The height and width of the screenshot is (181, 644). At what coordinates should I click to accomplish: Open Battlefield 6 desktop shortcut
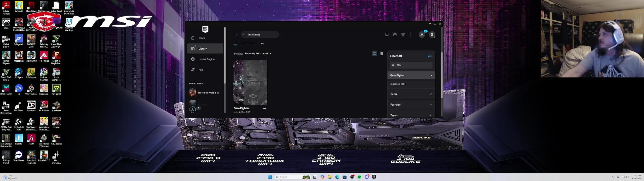point(44,156)
